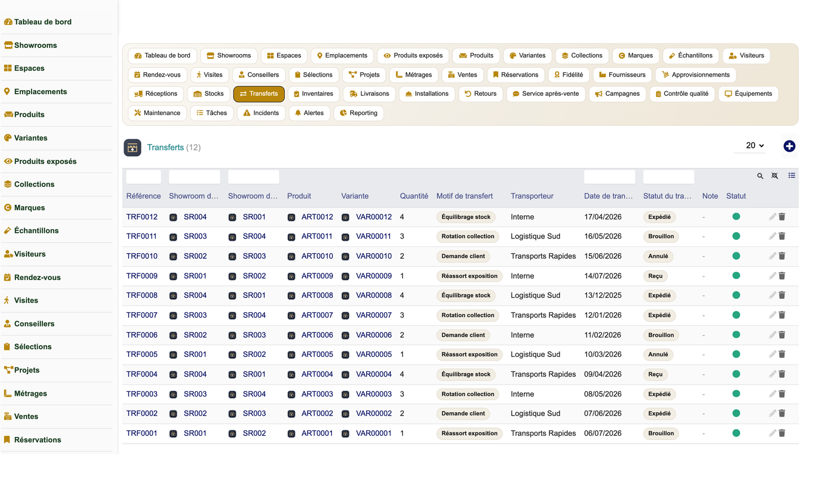Open the VAR00005 variant link

point(374,355)
